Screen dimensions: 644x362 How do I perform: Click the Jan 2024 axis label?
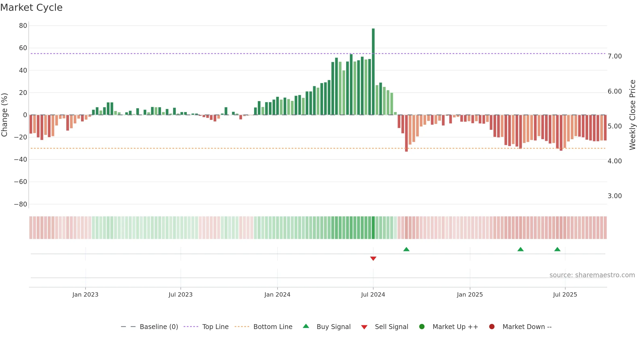pyautogui.click(x=277, y=295)
